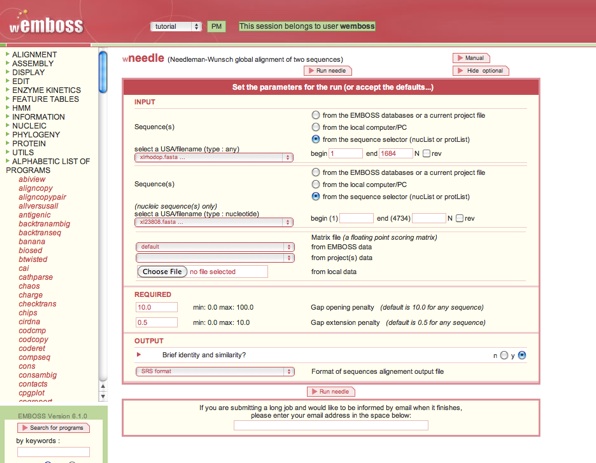
Task: Open the PROTEIN menu category
Action: pyautogui.click(x=29, y=143)
